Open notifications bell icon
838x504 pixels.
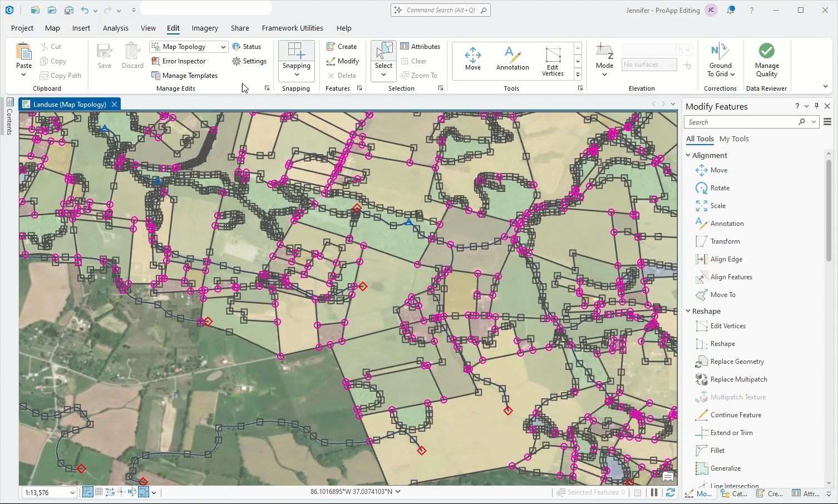(731, 10)
